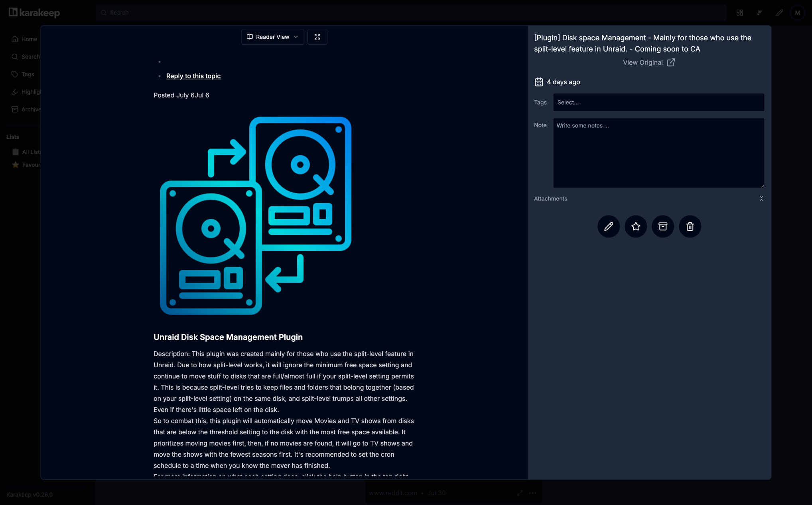
Task: Favourite the bookmark with star icon
Action: tap(636, 226)
